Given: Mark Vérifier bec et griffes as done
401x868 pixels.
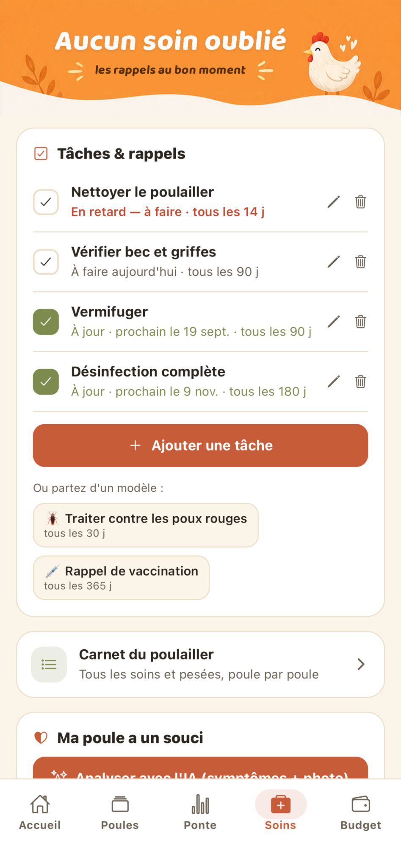Looking at the screenshot, I should (x=46, y=262).
